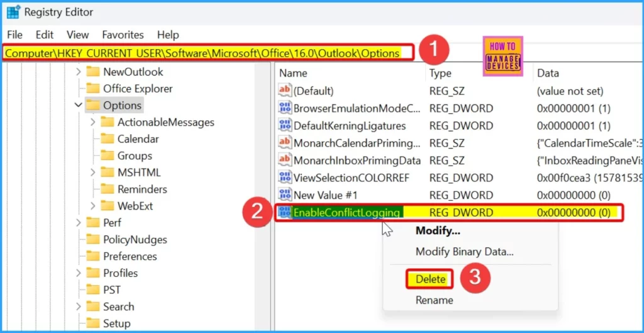Select the Groups folder icon

tap(107, 156)
